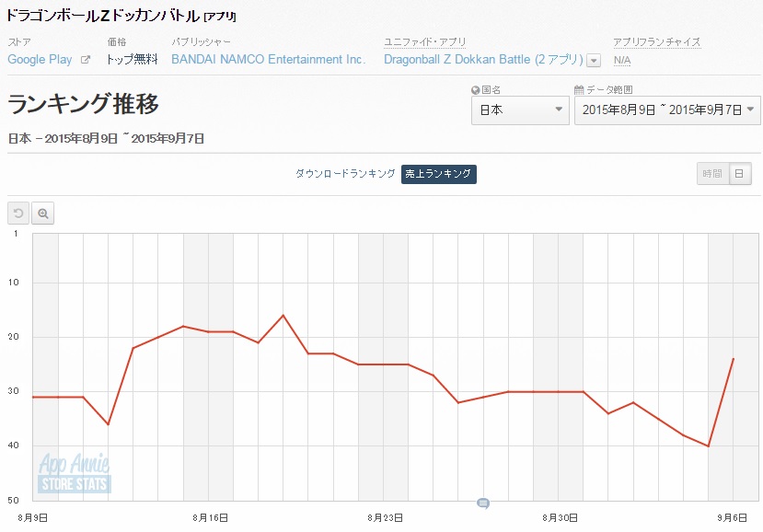Click the globe icon by 国名
This screenshot has width=763, height=532.
(x=476, y=89)
